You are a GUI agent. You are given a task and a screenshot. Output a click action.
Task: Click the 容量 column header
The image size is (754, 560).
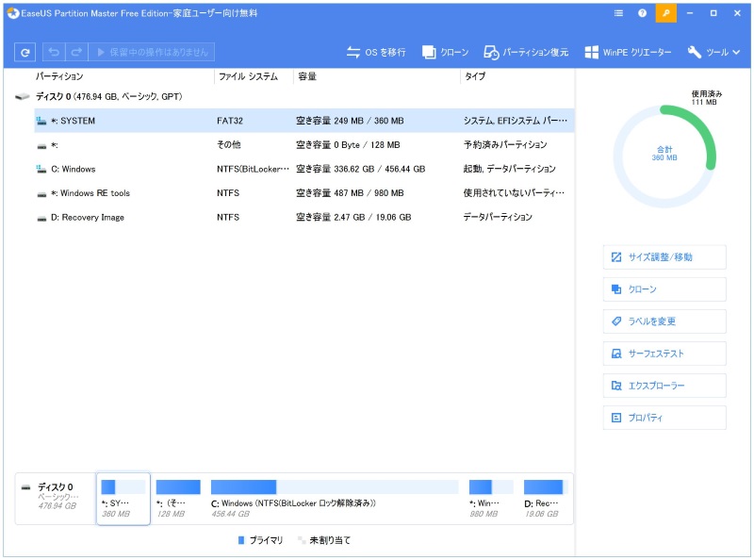tap(307, 76)
